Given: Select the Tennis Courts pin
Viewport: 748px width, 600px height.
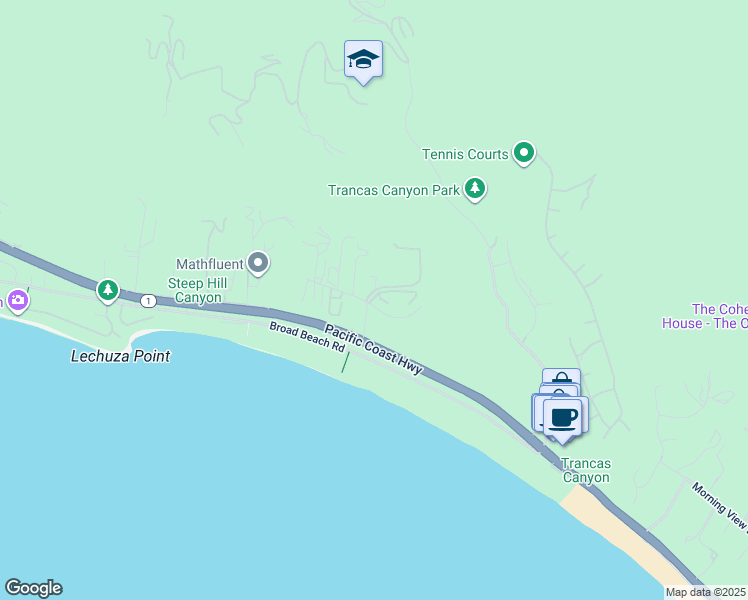Looking at the screenshot, I should pyautogui.click(x=524, y=154).
